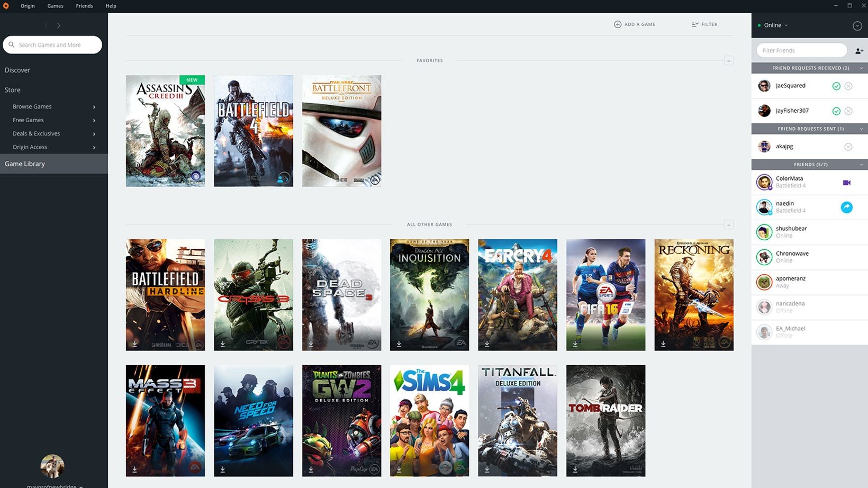Click naedin's join game arrow icon
The height and width of the screenshot is (488, 868).
[847, 207]
